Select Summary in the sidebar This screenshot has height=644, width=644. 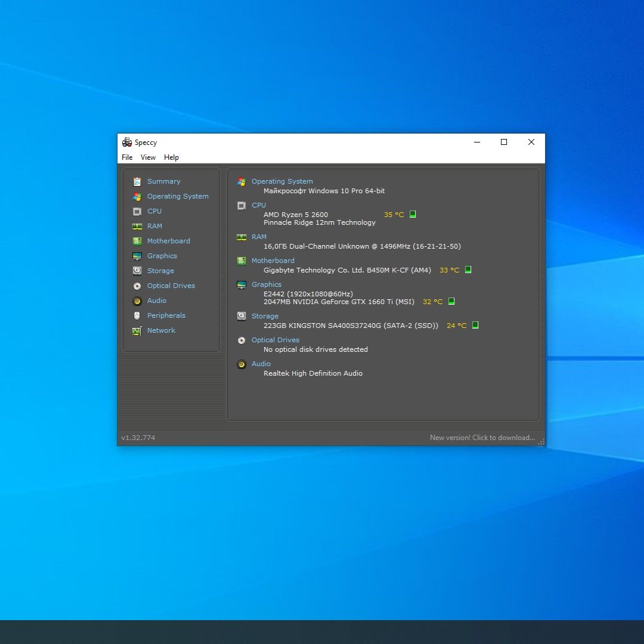pyautogui.click(x=163, y=181)
